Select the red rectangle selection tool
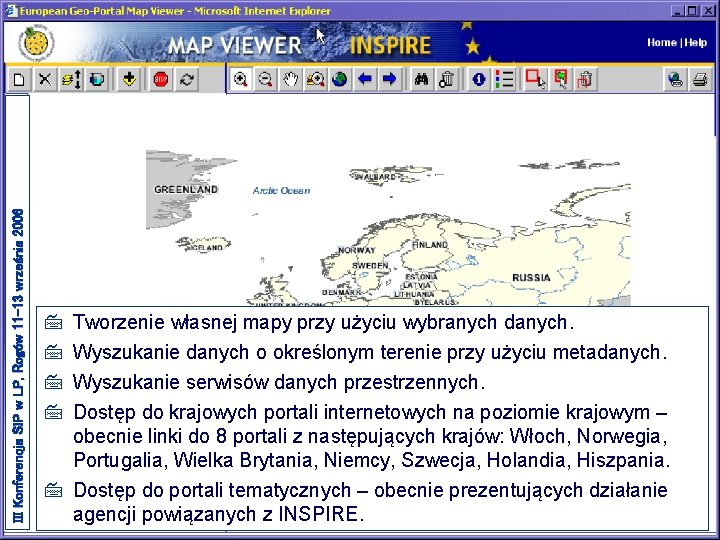720x540 pixels. point(535,80)
